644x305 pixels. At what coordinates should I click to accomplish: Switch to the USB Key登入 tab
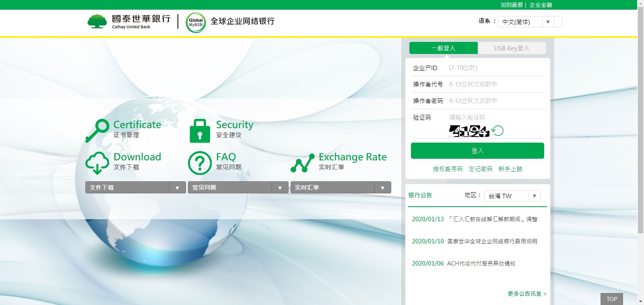click(512, 48)
